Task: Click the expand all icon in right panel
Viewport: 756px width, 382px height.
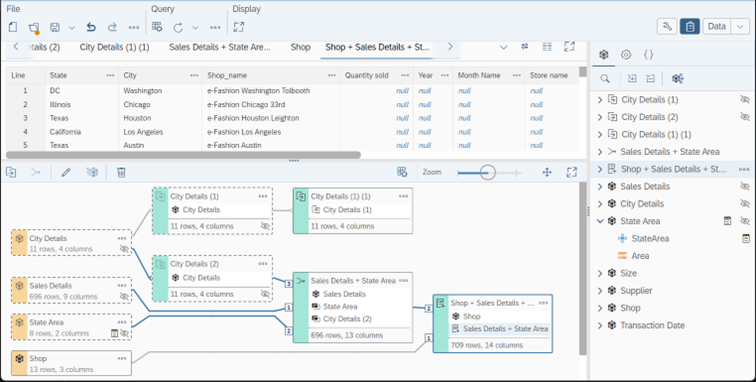Action: coord(632,79)
